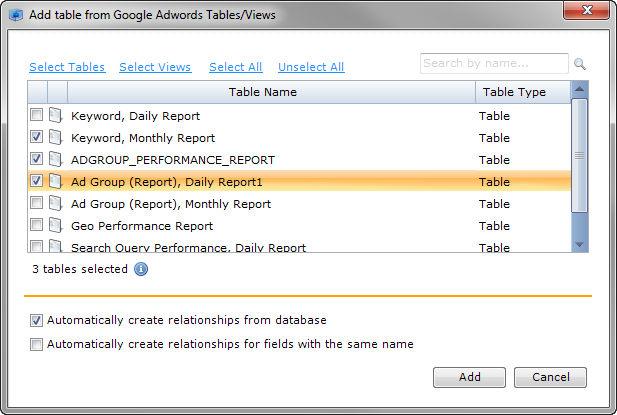Select the 'Keyword, Monthly Report' row text
Image resolution: width=617 pixels, height=415 pixels.
[143, 138]
